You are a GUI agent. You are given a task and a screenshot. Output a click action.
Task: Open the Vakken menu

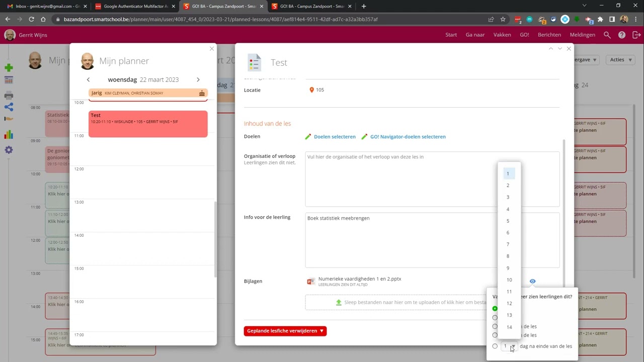(x=502, y=35)
